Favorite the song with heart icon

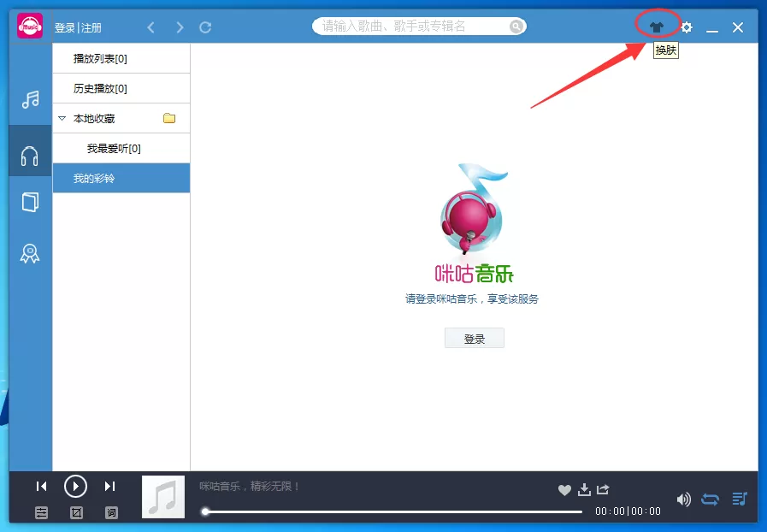(564, 490)
